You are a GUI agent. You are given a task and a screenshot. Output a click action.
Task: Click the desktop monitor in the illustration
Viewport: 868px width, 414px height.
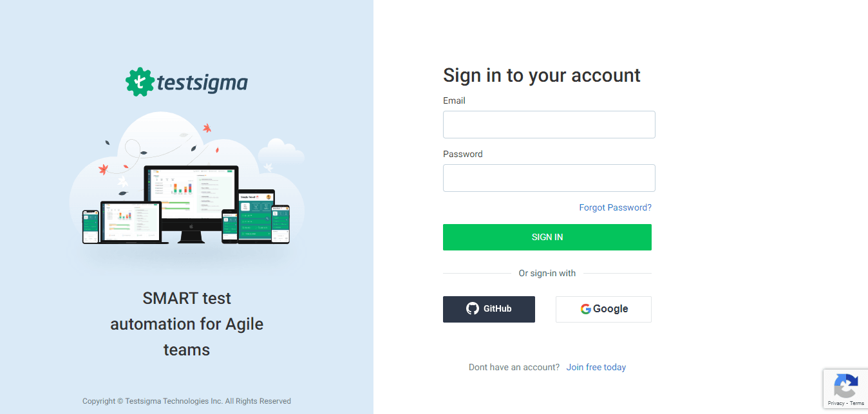191,204
